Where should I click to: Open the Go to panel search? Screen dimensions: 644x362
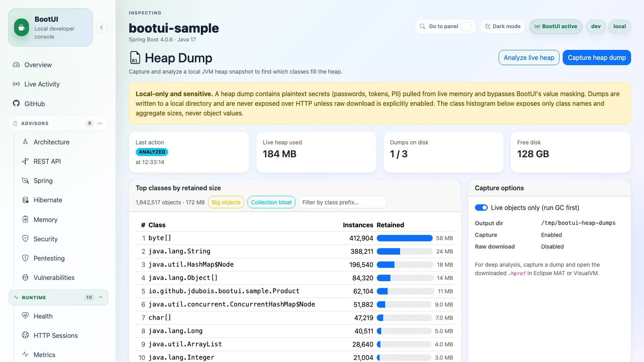(446, 26)
